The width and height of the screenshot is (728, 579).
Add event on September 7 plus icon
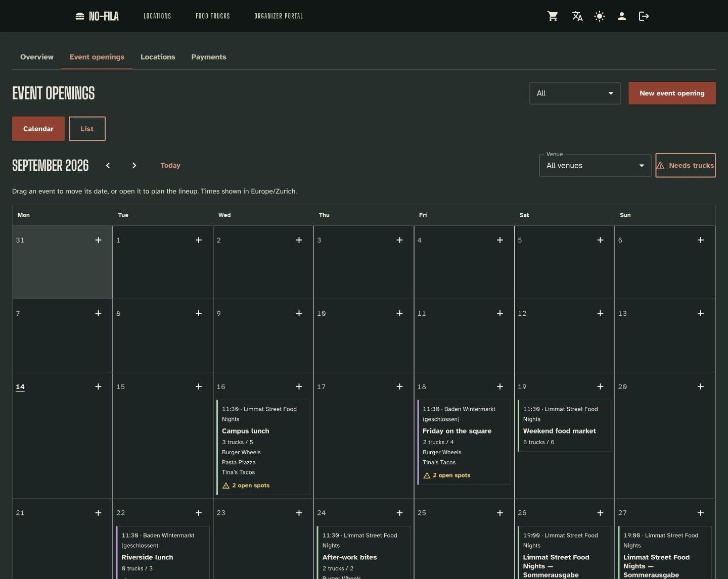[98, 313]
